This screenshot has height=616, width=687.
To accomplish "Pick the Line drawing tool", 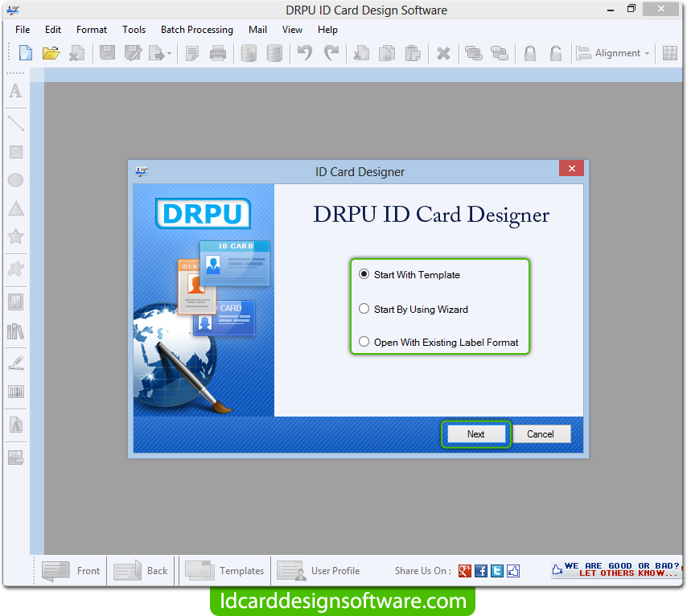I will (x=15, y=123).
